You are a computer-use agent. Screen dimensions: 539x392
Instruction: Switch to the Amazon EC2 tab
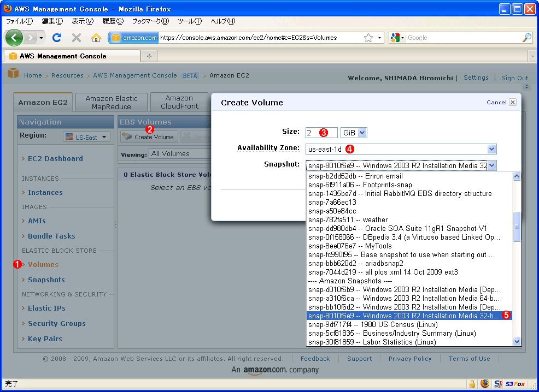click(43, 102)
